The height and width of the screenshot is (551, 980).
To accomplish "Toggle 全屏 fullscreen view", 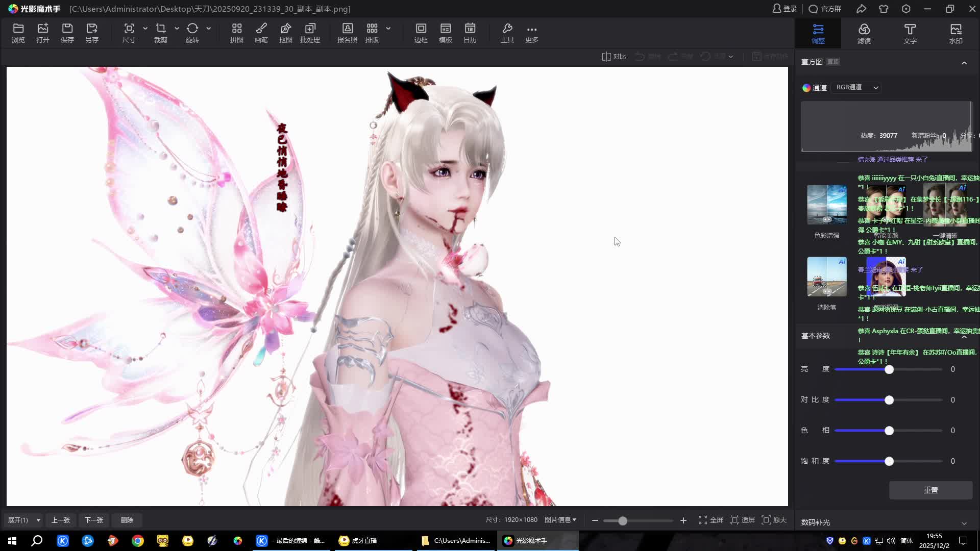I will [710, 520].
